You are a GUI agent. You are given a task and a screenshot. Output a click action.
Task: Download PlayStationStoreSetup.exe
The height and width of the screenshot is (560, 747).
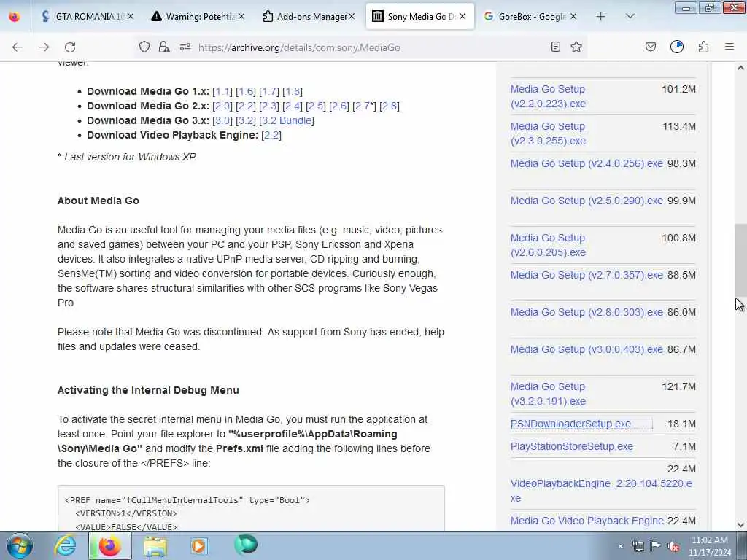point(572,446)
